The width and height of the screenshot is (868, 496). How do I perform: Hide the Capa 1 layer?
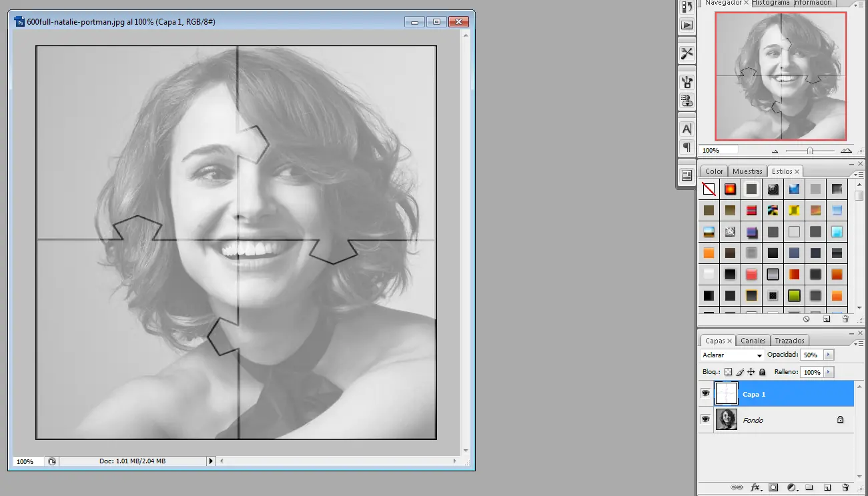705,394
